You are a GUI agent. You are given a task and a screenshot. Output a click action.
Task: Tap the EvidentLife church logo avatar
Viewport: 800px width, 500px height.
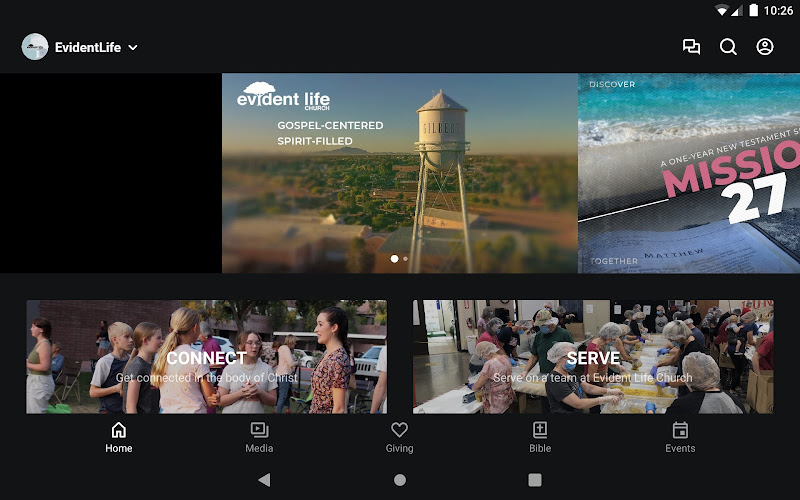coord(35,47)
